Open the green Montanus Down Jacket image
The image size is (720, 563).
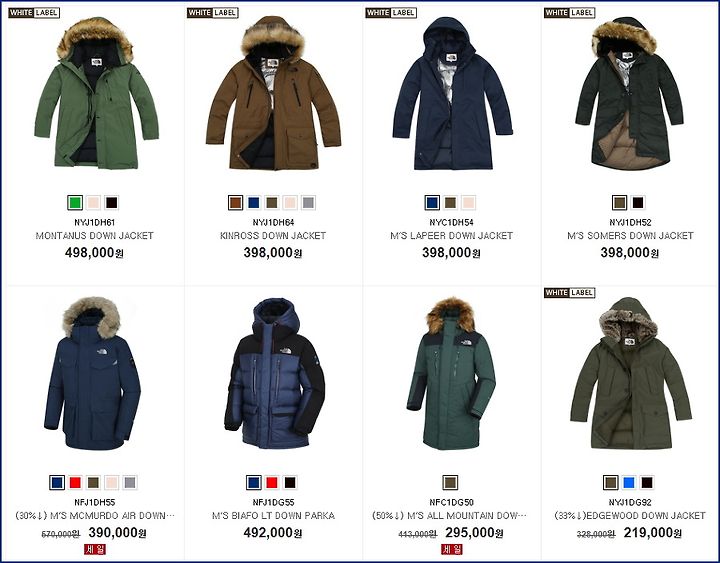96,93
